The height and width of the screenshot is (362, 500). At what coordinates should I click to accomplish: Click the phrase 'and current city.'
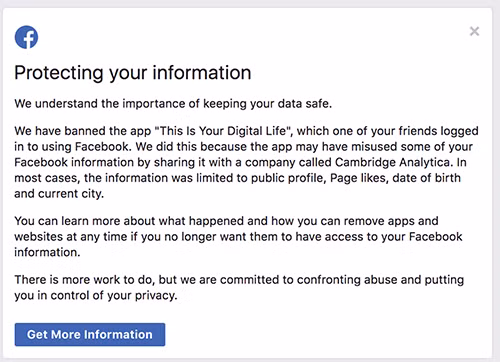[x=59, y=194]
